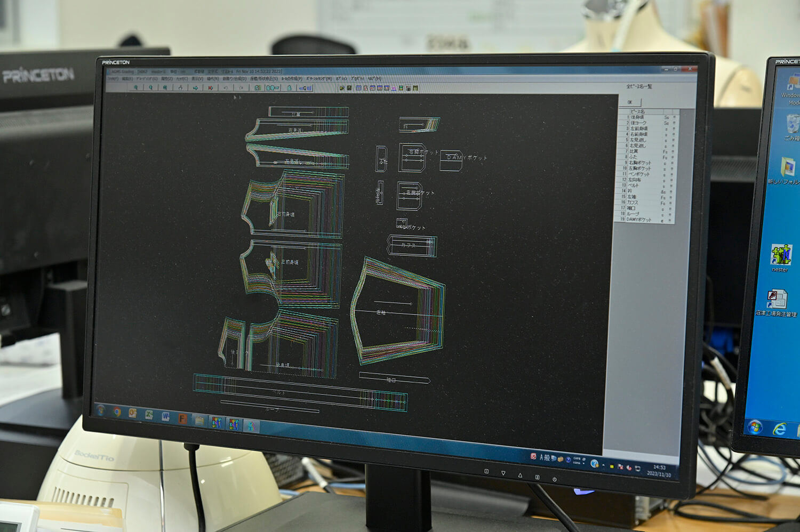Click the G grading toolbar icon
800x532 pixels.
pos(305,88)
